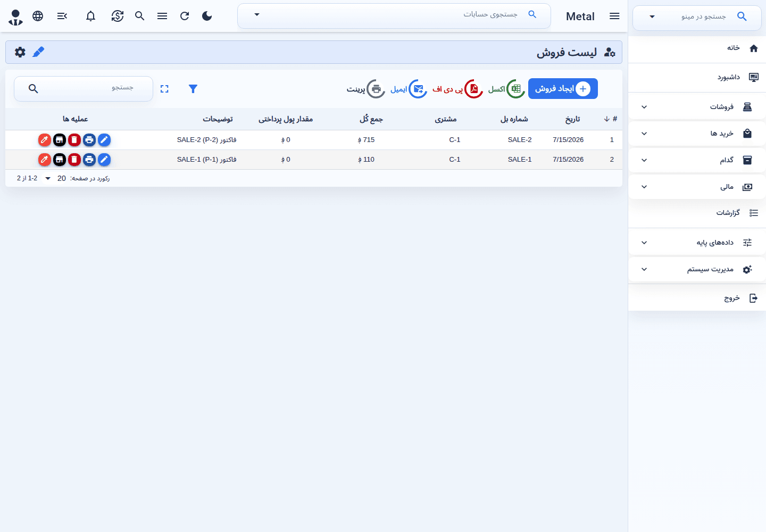The height and width of the screenshot is (532, 766).
Task: Open داشبورد in the sidebar
Action: coord(697,78)
